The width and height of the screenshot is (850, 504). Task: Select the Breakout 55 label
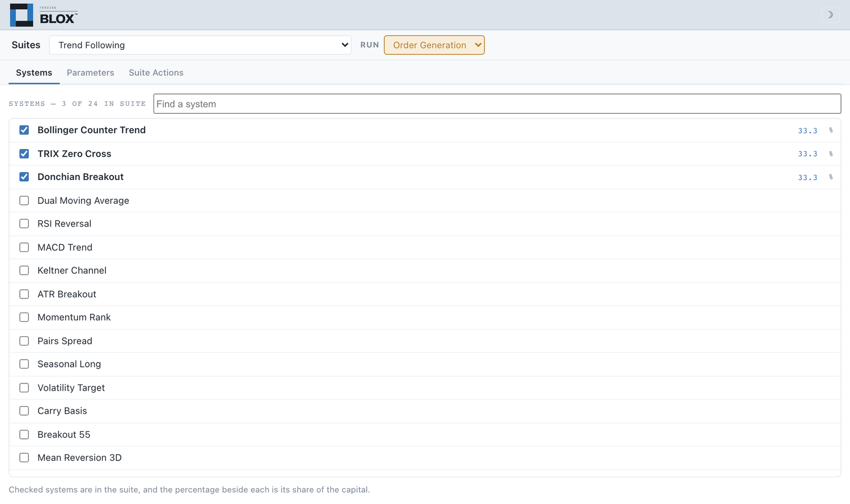coord(64,434)
